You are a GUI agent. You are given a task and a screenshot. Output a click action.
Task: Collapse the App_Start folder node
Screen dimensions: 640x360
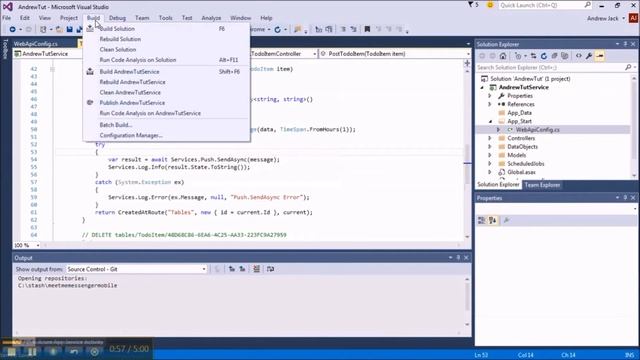click(x=490, y=122)
